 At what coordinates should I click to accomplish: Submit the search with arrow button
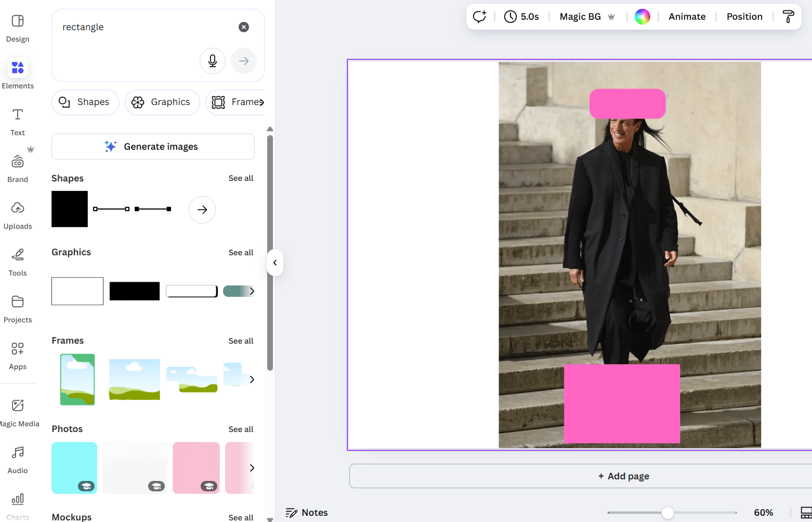[244, 61]
